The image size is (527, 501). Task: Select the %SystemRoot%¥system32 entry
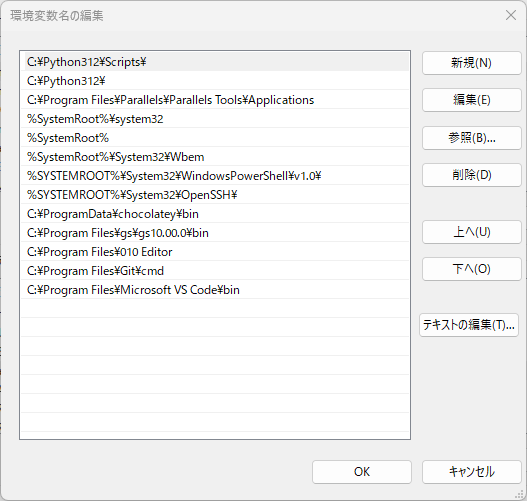(215, 119)
